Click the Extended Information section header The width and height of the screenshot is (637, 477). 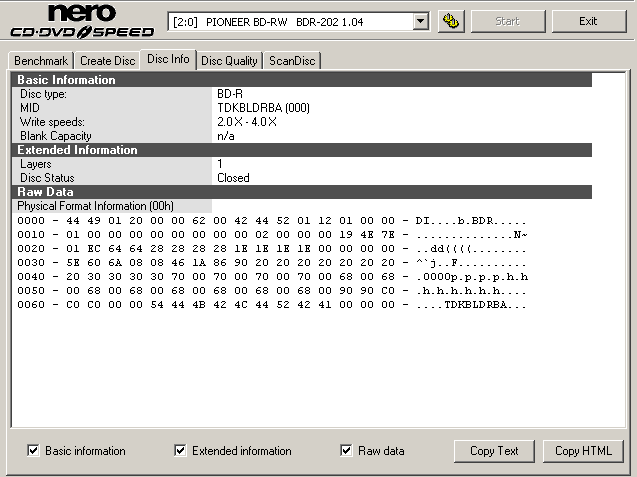pyautogui.click(x=302, y=150)
